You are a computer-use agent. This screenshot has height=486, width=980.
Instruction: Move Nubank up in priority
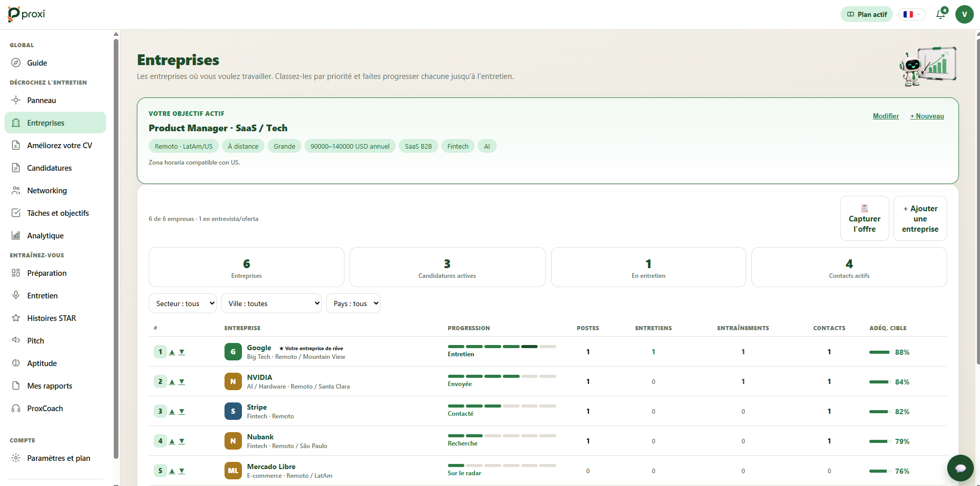(172, 441)
